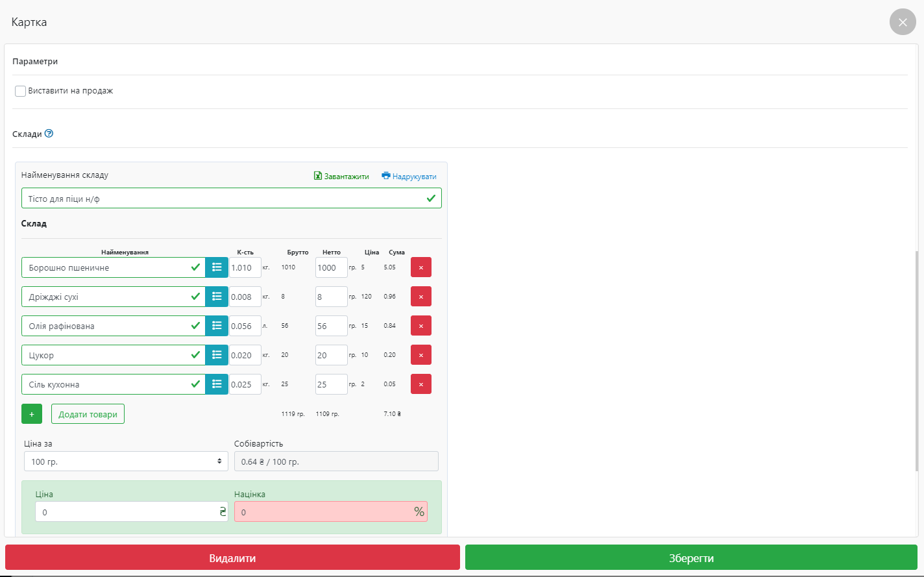Click the red Видалити button
Screen dimensions: 924x577
click(x=232, y=558)
